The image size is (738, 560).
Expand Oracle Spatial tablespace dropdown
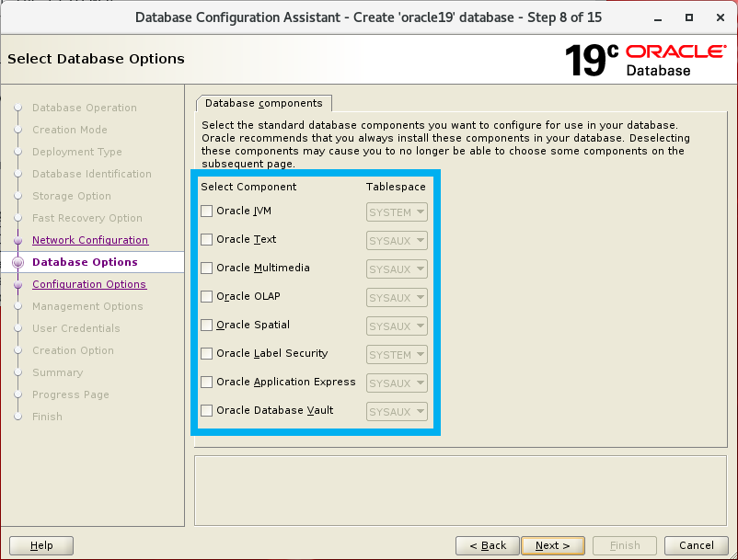397,326
